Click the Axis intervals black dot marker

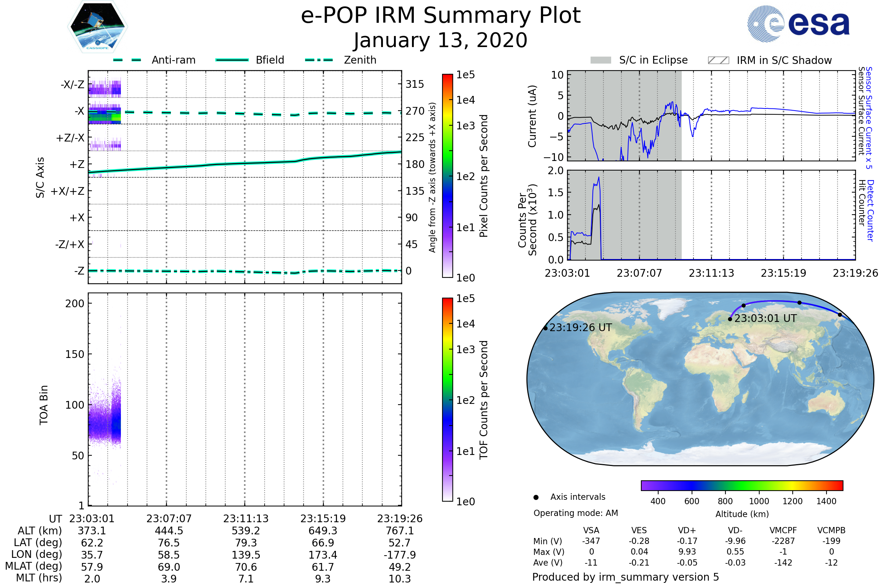536,498
